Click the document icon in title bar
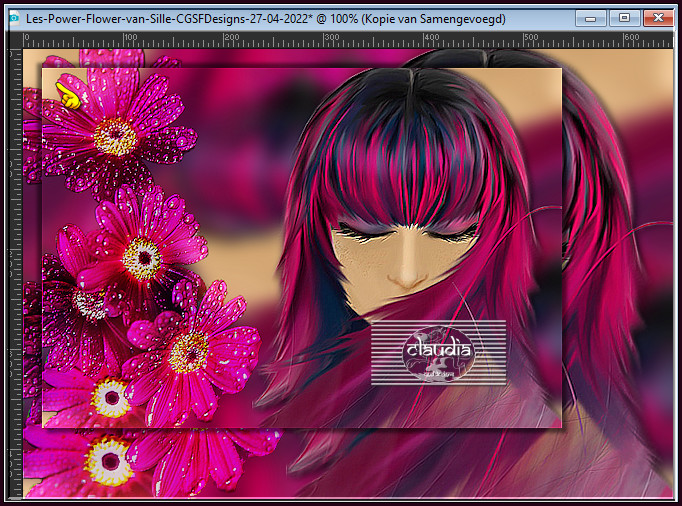 [14, 18]
